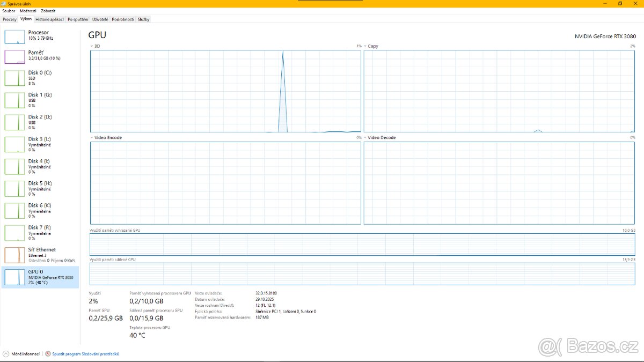Select Disk 1 (G:) USB graph icon
Image resolution: width=644 pixels, height=362 pixels.
(14, 100)
